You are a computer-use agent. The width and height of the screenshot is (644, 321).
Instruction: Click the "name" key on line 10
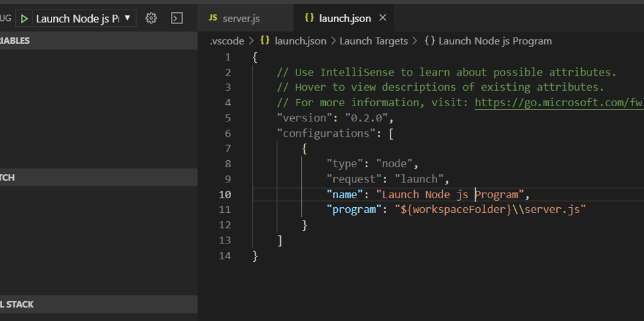click(345, 195)
